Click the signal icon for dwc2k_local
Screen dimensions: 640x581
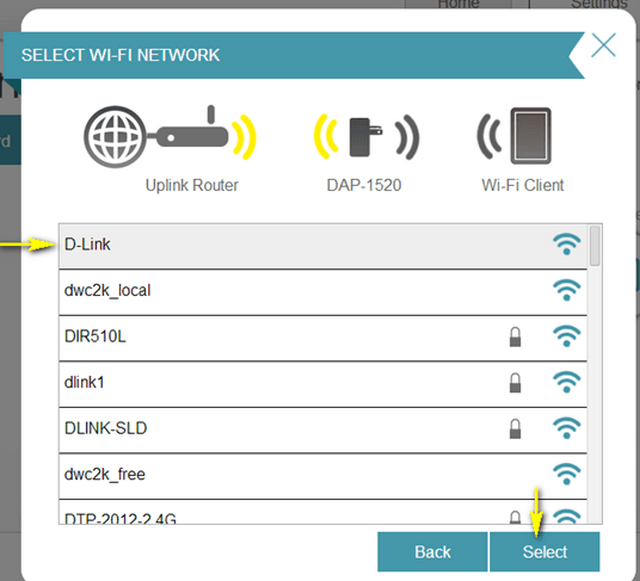567,290
